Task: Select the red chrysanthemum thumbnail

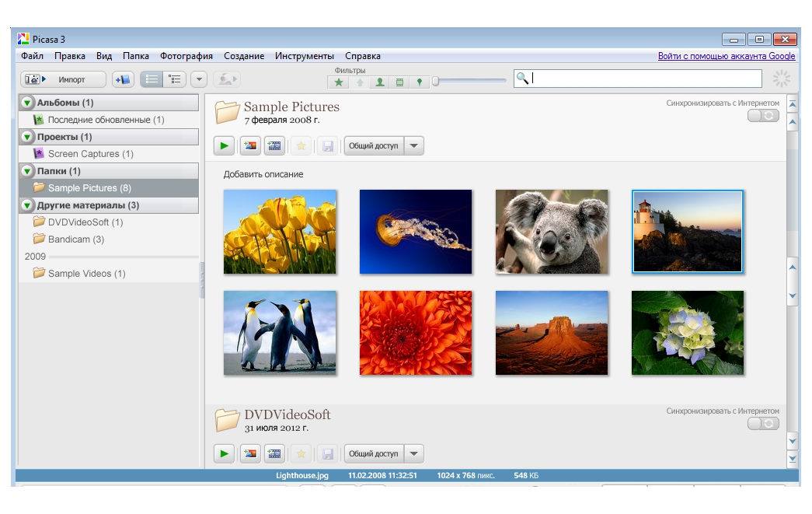Action: pyautogui.click(x=416, y=333)
